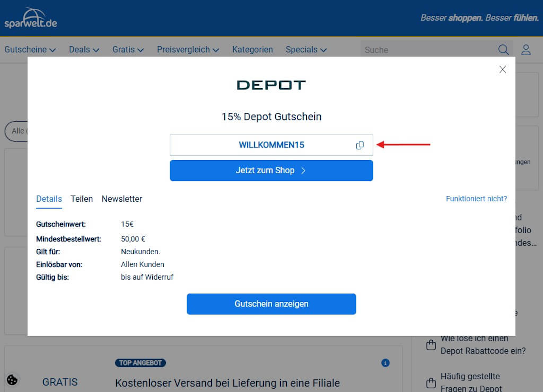Viewport: 543px width, 392px height.
Task: Click the info icon on Top Angebot card
Action: tap(385, 363)
